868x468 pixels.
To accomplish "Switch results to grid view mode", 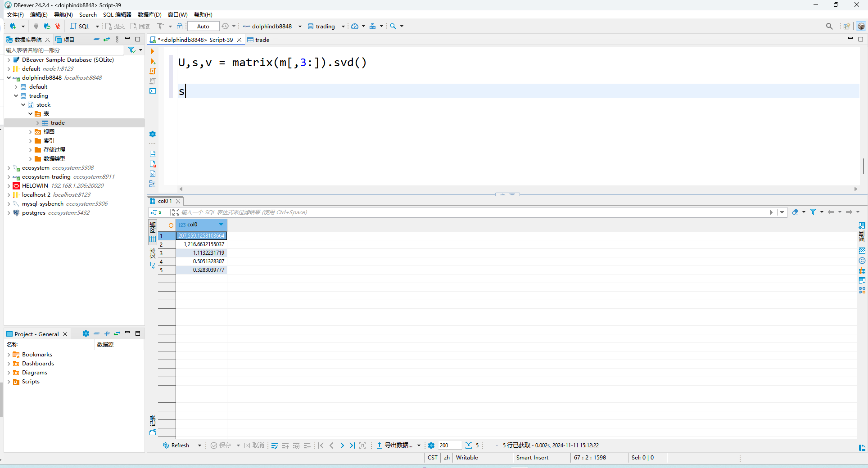I will (x=153, y=239).
